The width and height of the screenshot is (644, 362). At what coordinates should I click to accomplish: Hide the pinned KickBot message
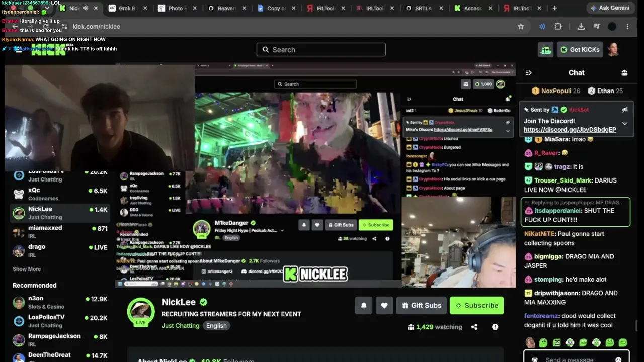[625, 110]
